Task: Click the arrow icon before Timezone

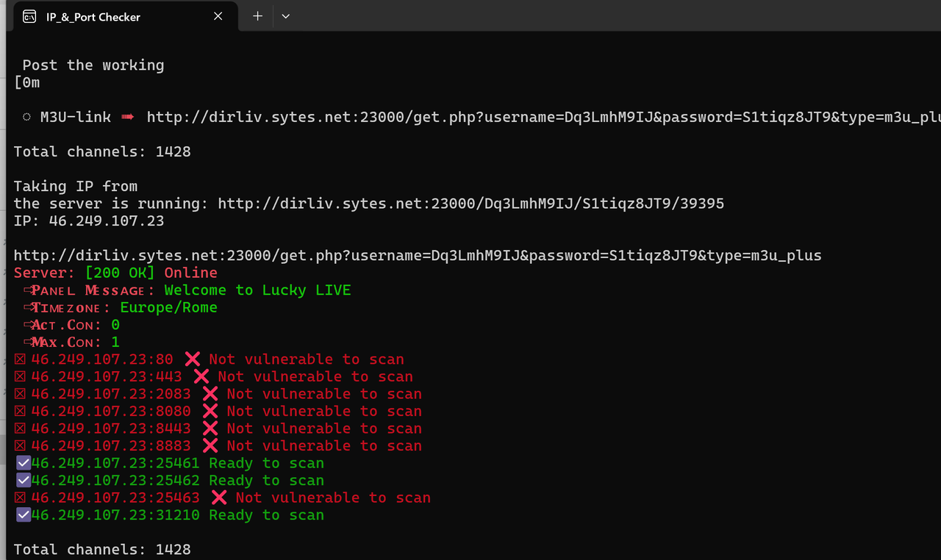Action: click(x=27, y=307)
